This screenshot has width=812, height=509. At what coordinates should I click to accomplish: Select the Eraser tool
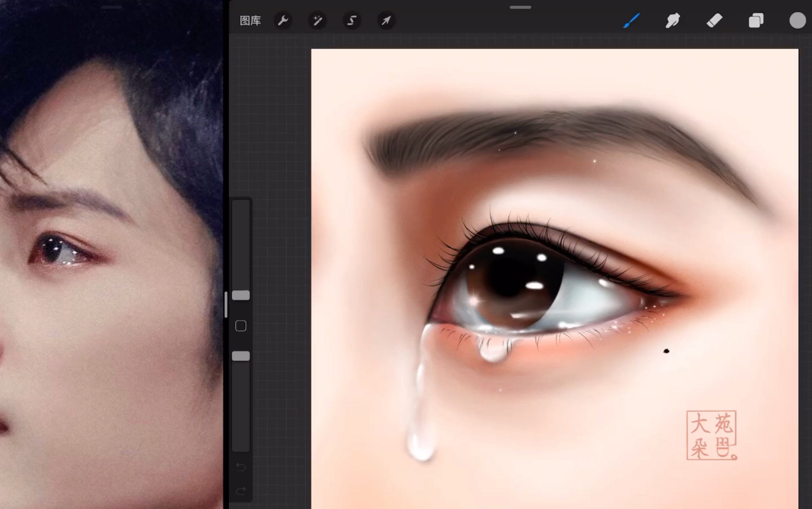click(714, 20)
